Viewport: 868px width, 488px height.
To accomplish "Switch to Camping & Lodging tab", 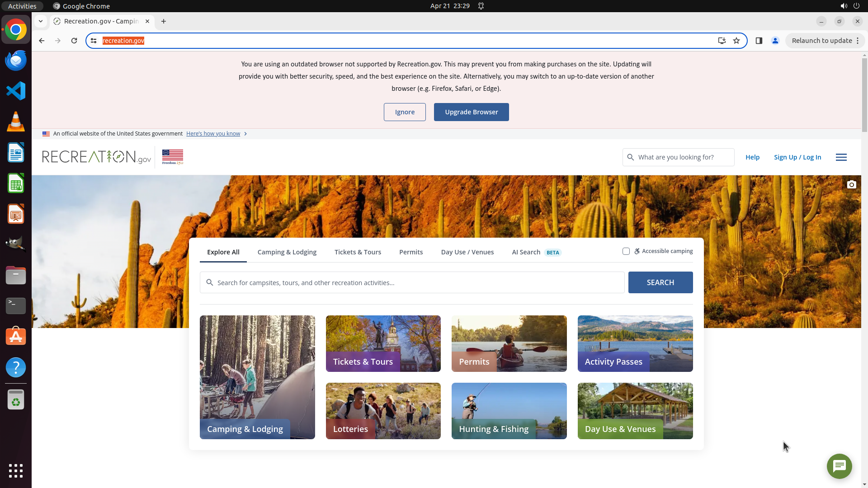I will point(287,252).
